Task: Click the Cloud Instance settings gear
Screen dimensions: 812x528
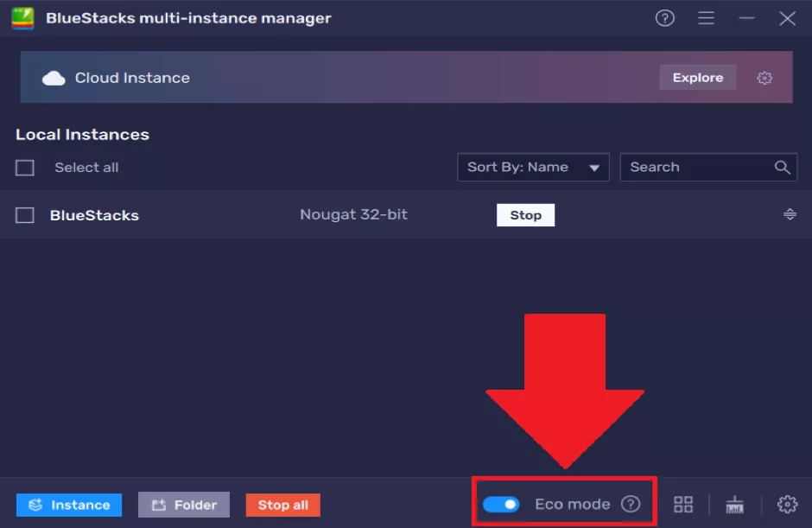Action: click(x=764, y=78)
